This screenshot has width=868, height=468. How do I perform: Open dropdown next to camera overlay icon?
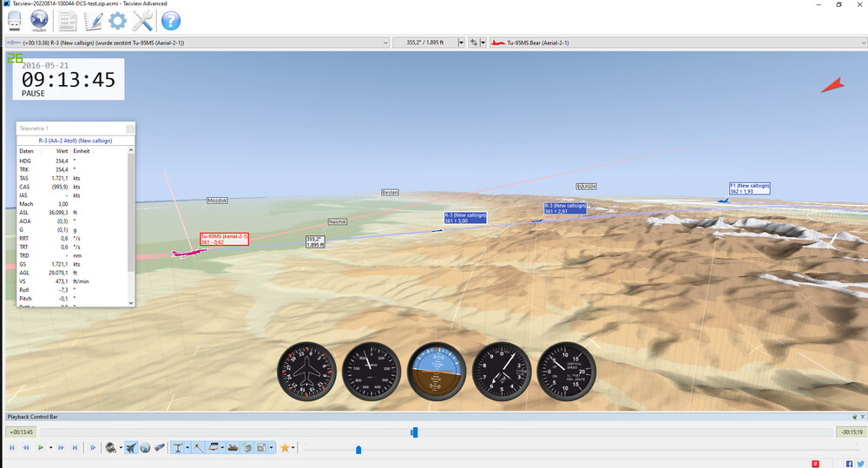(271, 447)
